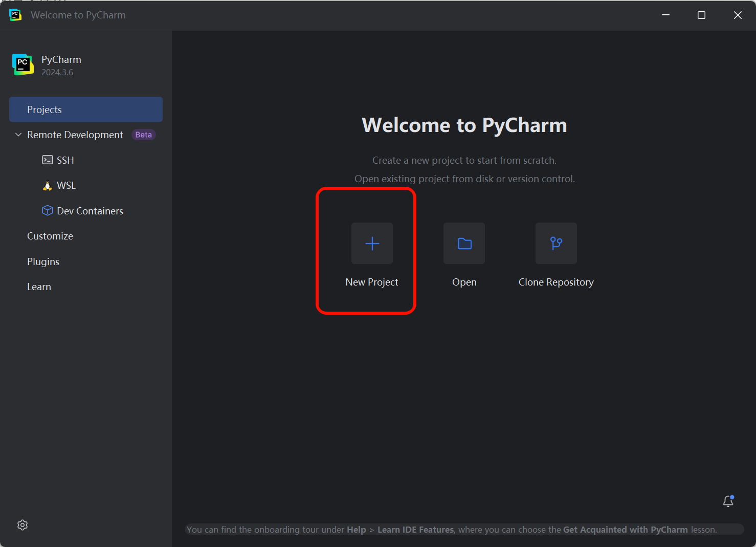Click the Open folder icon
756x547 pixels.
coord(464,243)
